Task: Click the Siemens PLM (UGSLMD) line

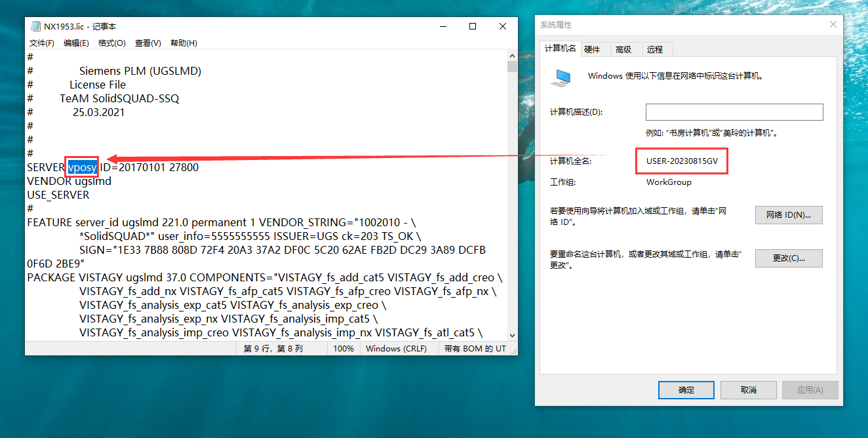Action: pyautogui.click(x=140, y=71)
